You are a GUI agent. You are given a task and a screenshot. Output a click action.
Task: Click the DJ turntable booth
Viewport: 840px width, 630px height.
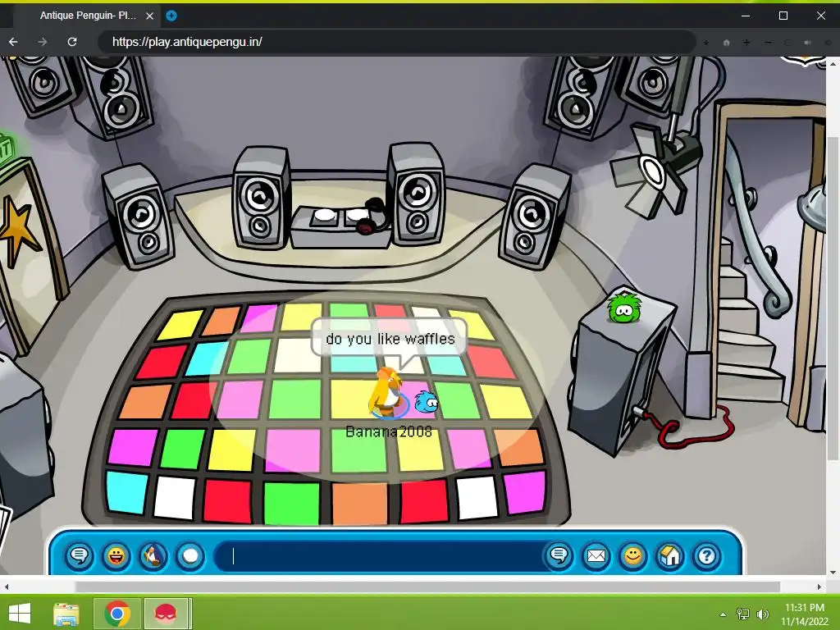coord(341,228)
